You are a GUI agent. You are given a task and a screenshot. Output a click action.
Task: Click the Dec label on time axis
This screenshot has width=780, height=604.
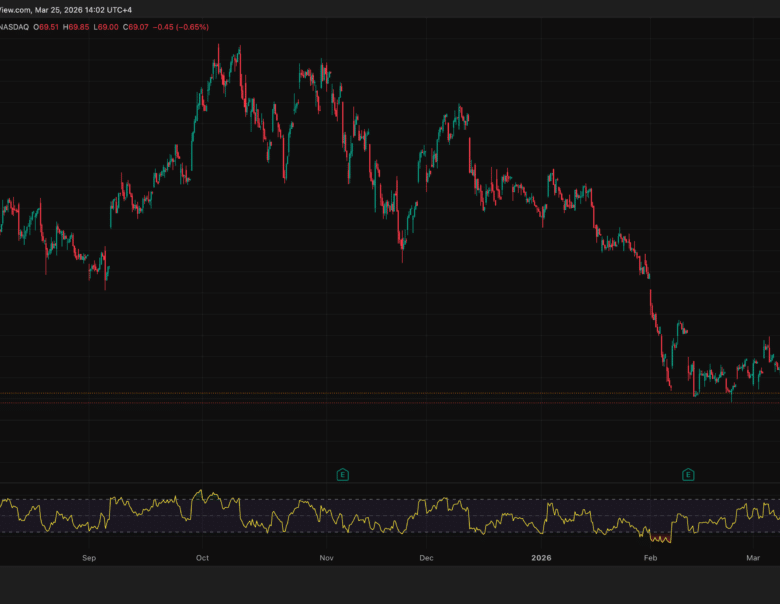(426, 557)
